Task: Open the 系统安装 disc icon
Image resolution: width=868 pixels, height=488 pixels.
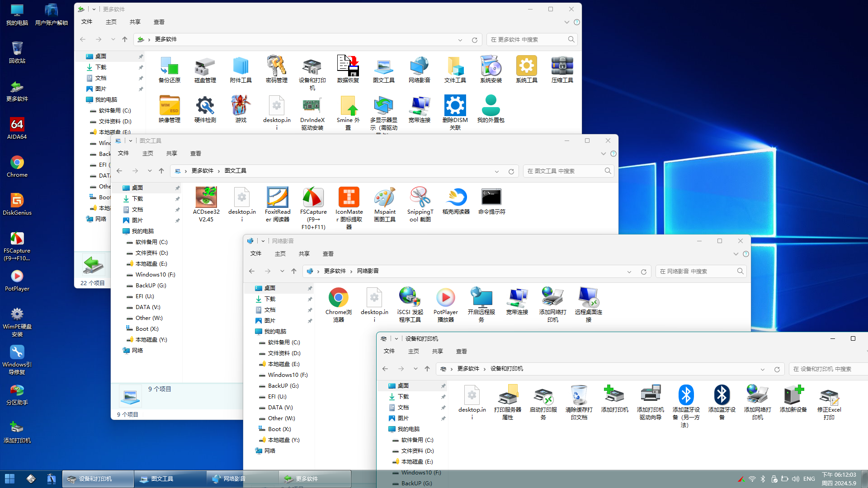Action: click(x=491, y=69)
